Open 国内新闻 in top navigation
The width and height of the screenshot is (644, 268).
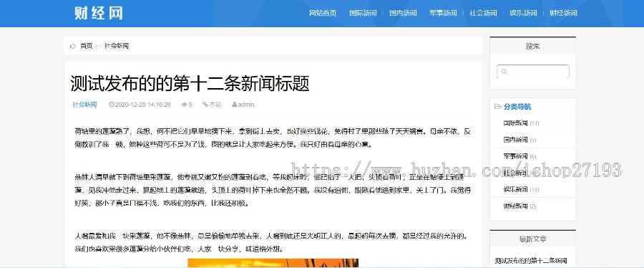[403, 13]
